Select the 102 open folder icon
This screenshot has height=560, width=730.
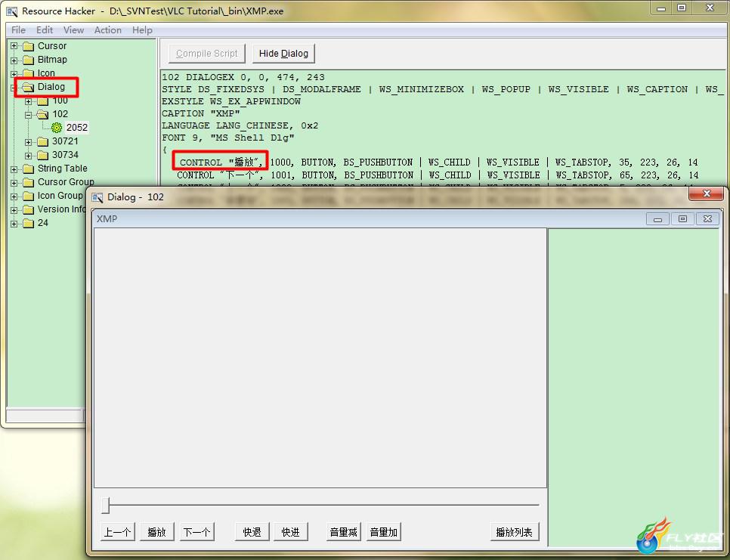(x=43, y=115)
